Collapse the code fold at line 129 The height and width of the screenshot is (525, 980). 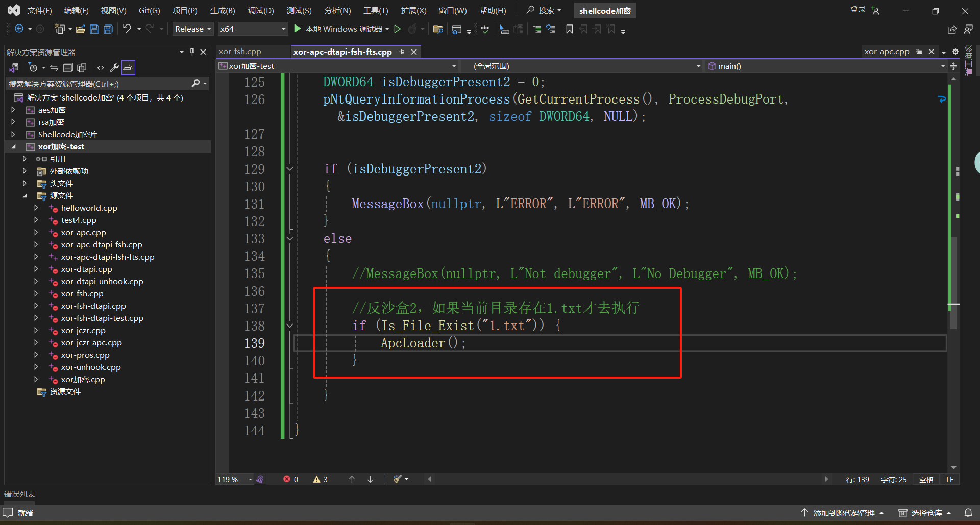click(x=290, y=169)
